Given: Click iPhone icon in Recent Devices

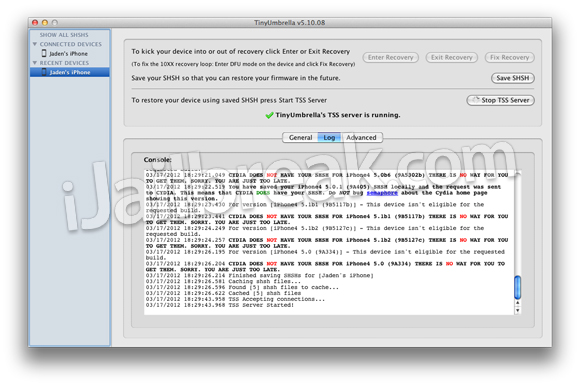Looking at the screenshot, I should pos(44,72).
